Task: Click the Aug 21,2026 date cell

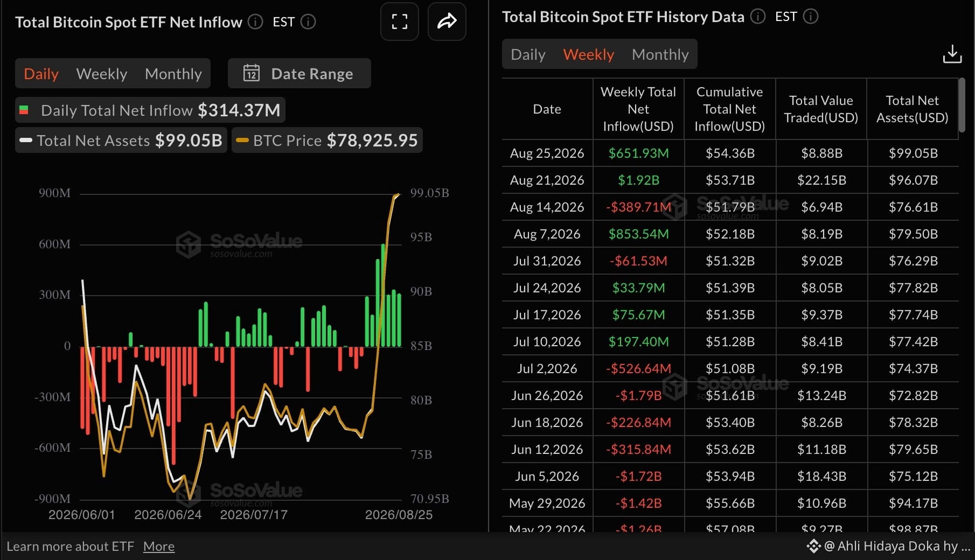Action: point(547,180)
